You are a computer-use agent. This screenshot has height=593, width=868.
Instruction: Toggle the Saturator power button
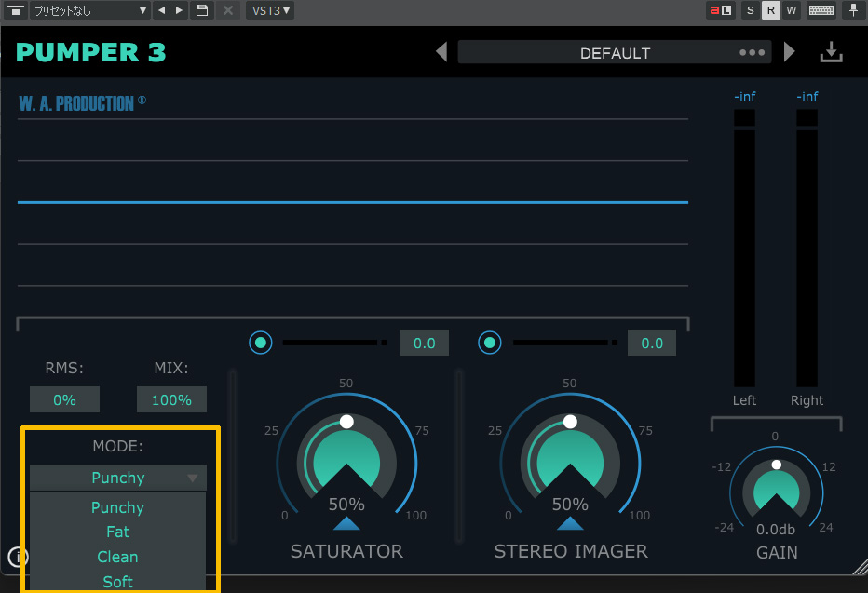tap(261, 343)
